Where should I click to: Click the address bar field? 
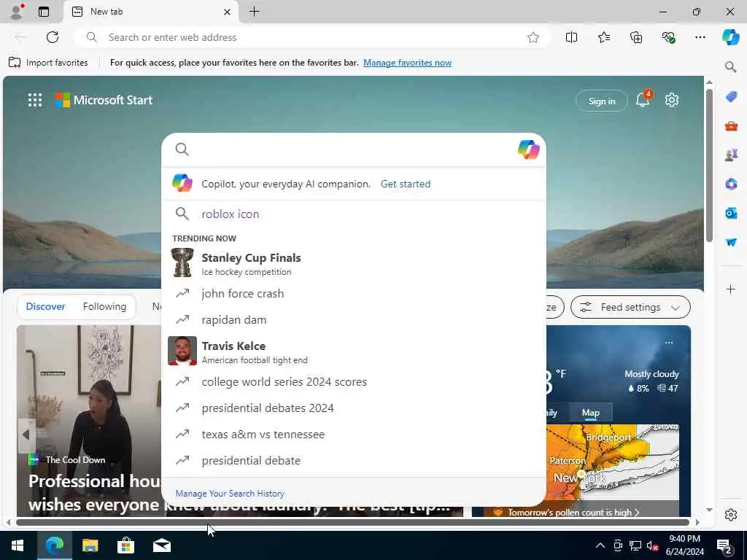tap(312, 37)
